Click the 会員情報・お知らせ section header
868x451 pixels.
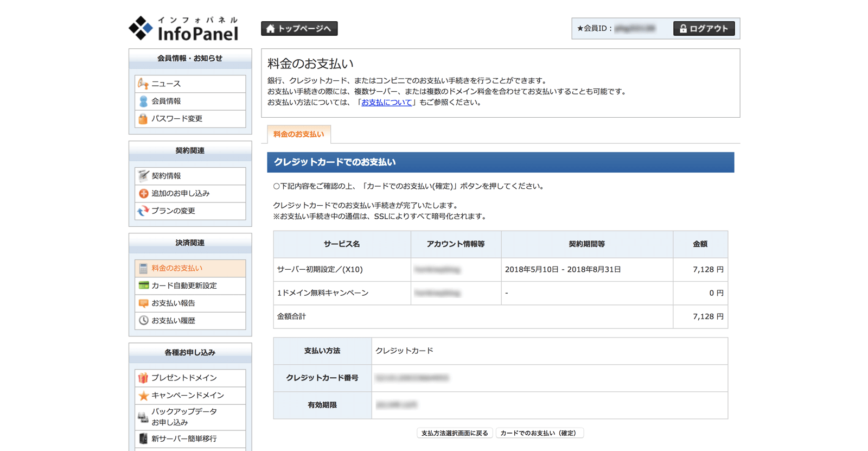click(x=190, y=58)
